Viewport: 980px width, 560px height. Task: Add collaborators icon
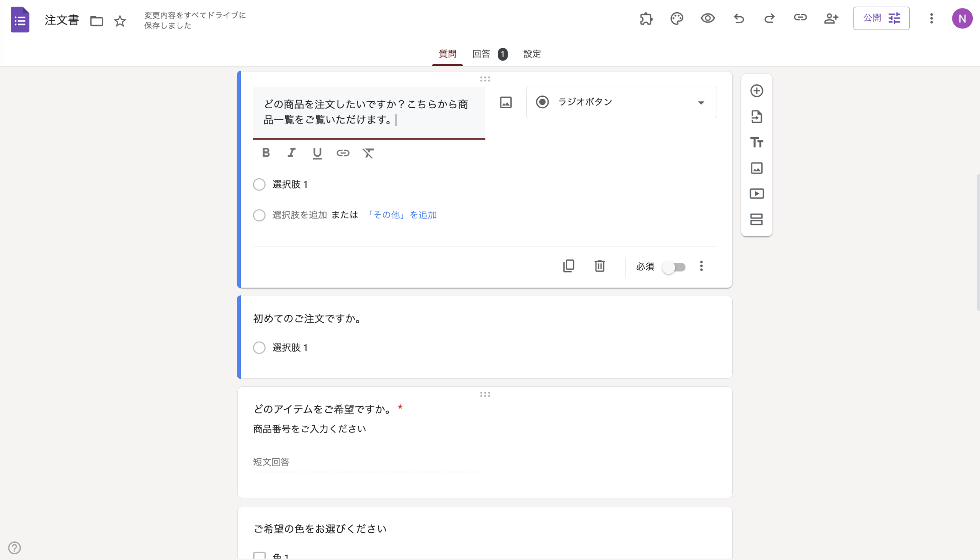831,18
